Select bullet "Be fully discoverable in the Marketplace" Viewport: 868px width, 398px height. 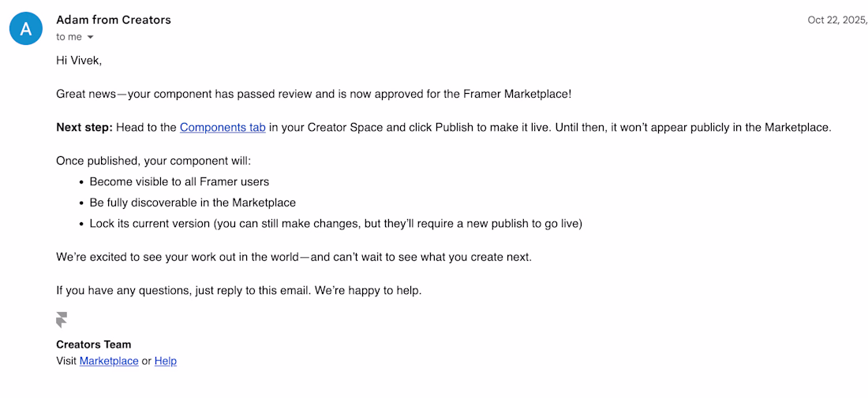(x=193, y=203)
